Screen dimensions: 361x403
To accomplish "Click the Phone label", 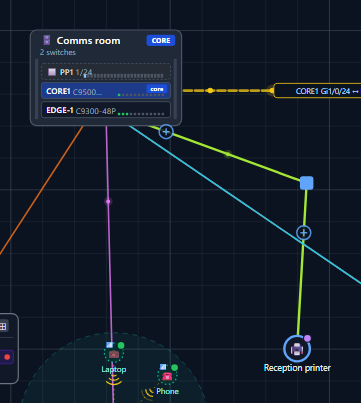I will [x=167, y=391].
